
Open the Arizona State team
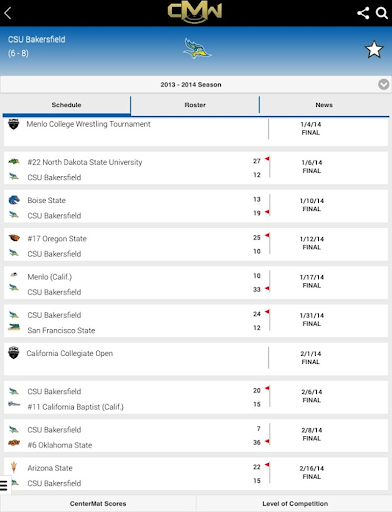click(x=50, y=468)
